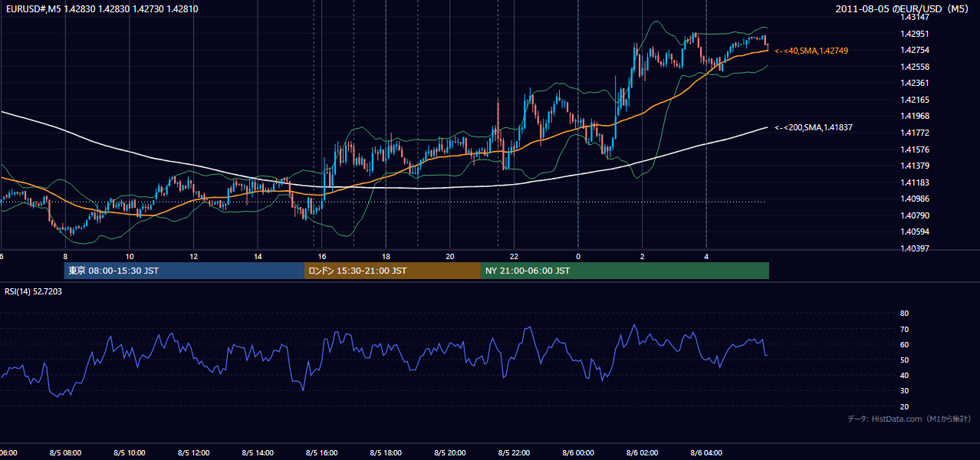980x460 pixels.
Task: Click hour tick 22 under the price chart
Action: pyautogui.click(x=514, y=256)
